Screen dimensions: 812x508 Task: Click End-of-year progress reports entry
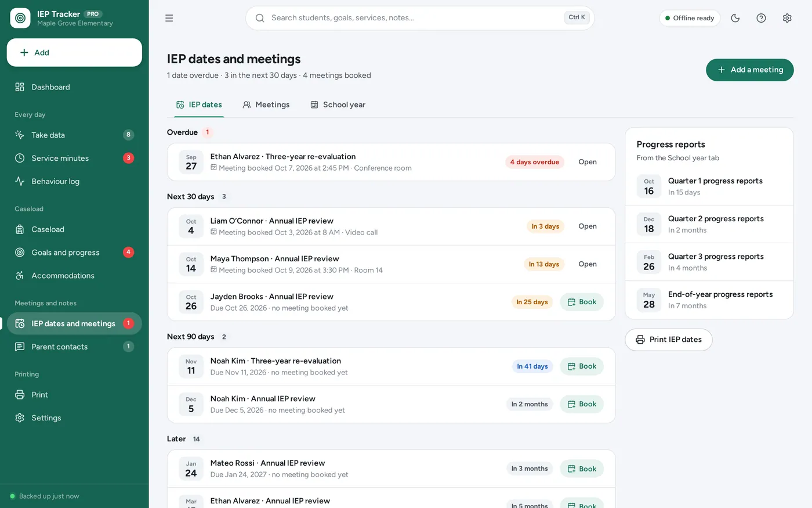pyautogui.click(x=709, y=300)
